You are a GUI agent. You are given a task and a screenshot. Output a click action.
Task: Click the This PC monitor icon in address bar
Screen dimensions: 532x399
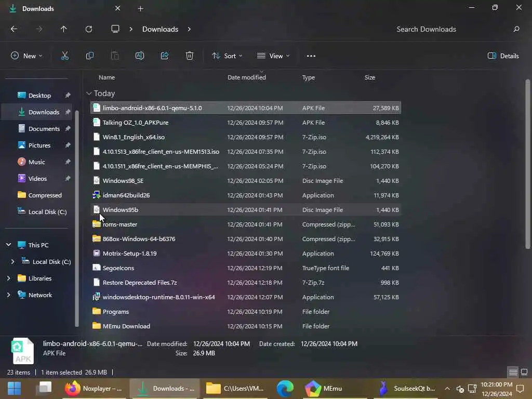[115, 29]
